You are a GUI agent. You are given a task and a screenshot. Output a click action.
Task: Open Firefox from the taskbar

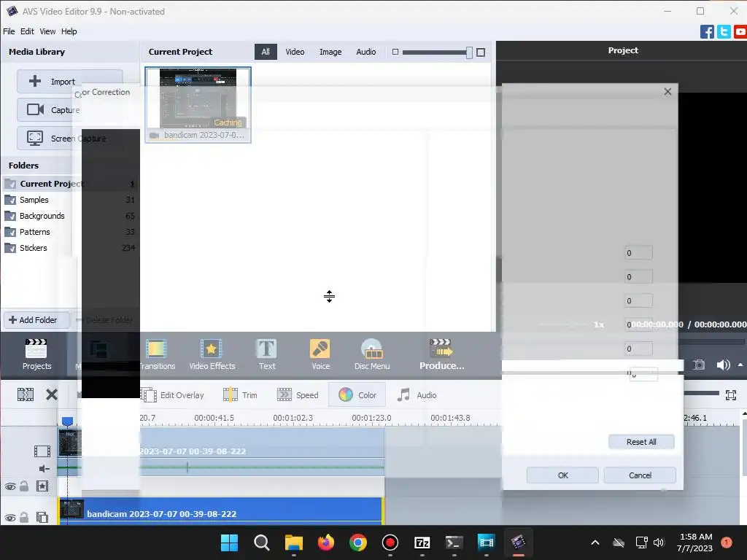pos(326,542)
